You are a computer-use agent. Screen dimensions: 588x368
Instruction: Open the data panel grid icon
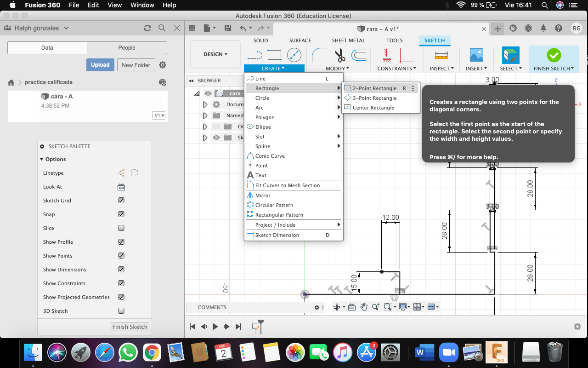(192, 28)
